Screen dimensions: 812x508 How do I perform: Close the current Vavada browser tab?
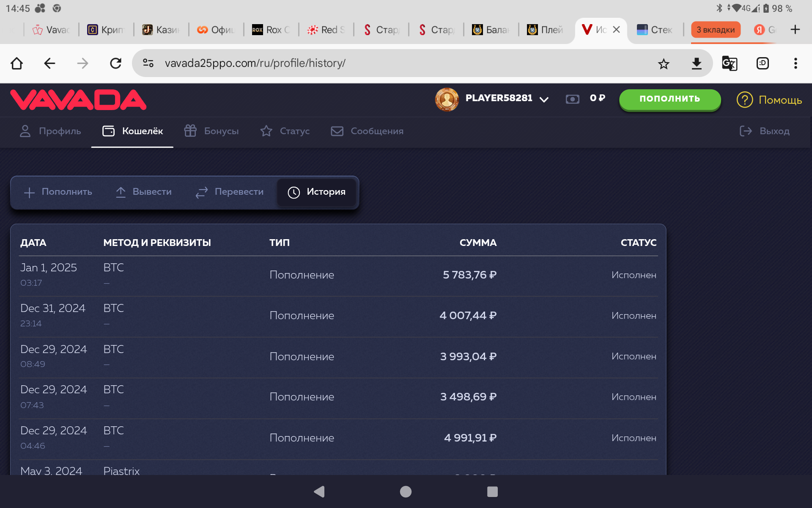tap(616, 30)
